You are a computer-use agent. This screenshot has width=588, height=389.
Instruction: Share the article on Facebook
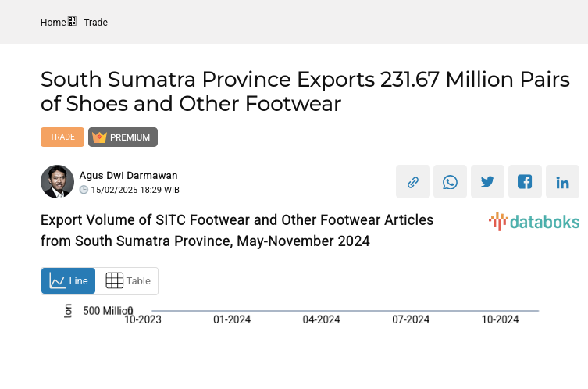point(525,182)
